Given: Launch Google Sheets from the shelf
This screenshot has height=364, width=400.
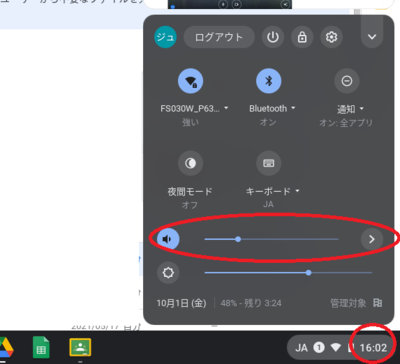Looking at the screenshot, I should (41, 347).
